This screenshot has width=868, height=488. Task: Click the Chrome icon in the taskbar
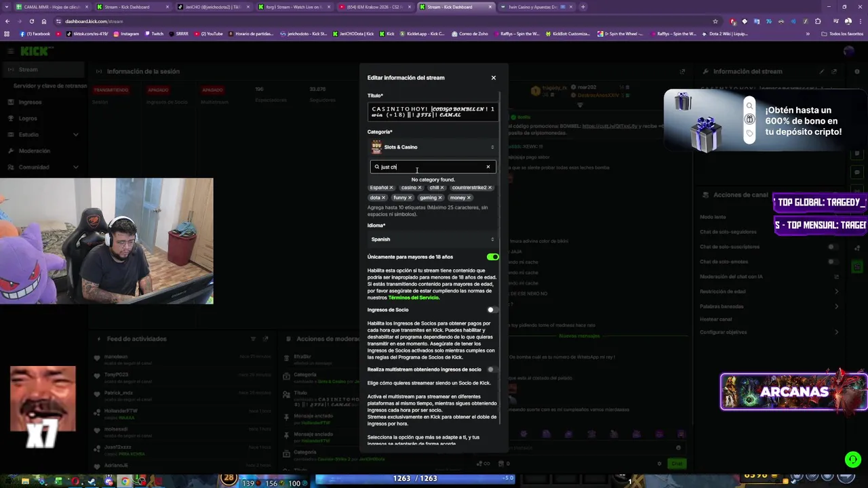coord(125,482)
